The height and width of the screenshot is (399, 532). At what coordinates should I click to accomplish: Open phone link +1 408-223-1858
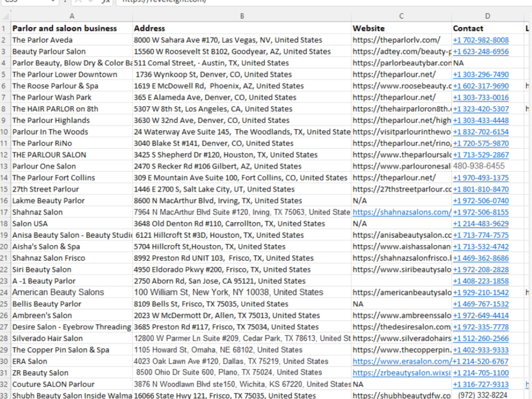pos(481,281)
